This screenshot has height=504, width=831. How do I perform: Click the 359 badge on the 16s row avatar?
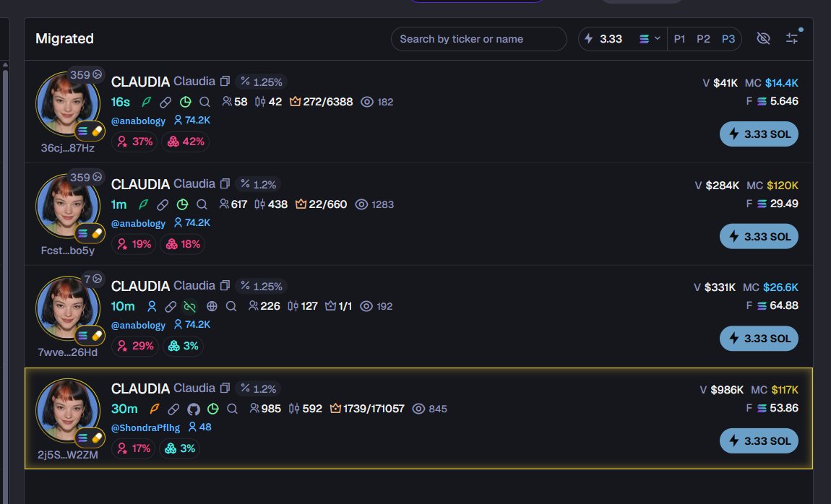[86, 74]
